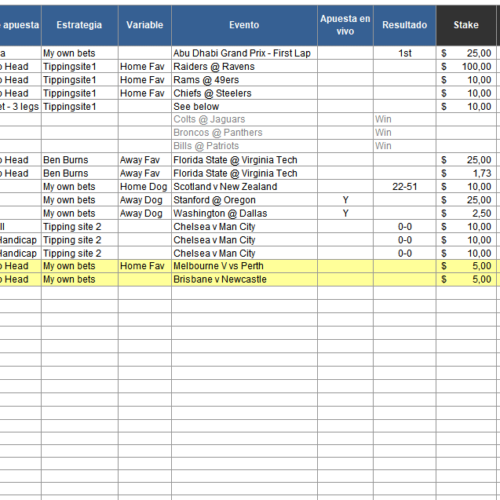The height and width of the screenshot is (500, 500).
Task: Select the Washington @ Dallas event cell
Action: [x=244, y=213]
